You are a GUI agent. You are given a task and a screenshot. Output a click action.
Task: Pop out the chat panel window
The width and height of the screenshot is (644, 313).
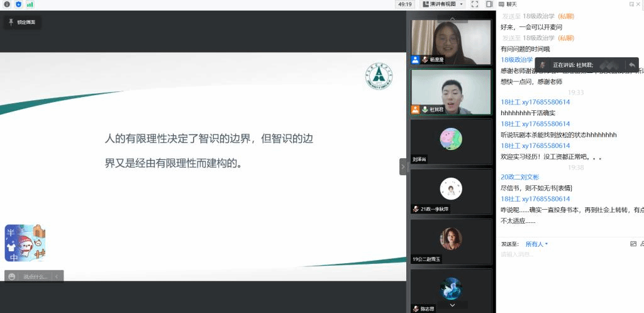[632, 4]
